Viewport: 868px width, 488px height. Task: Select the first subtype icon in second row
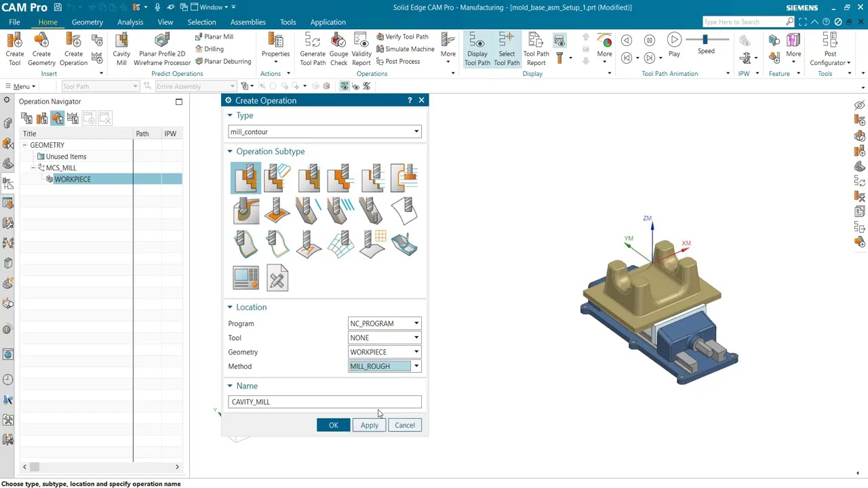pyautogui.click(x=245, y=211)
